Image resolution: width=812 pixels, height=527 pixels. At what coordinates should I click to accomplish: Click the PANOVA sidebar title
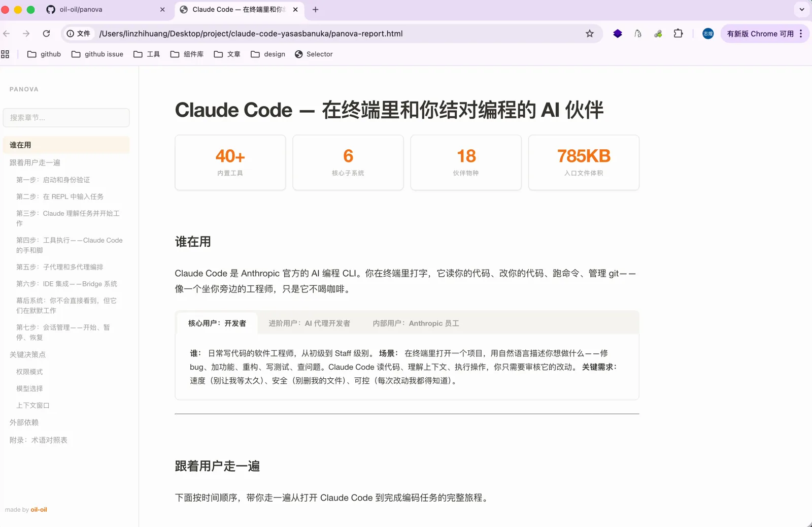coord(24,89)
